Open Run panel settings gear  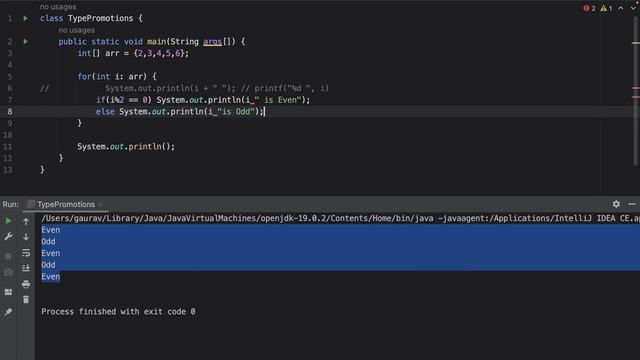616,204
